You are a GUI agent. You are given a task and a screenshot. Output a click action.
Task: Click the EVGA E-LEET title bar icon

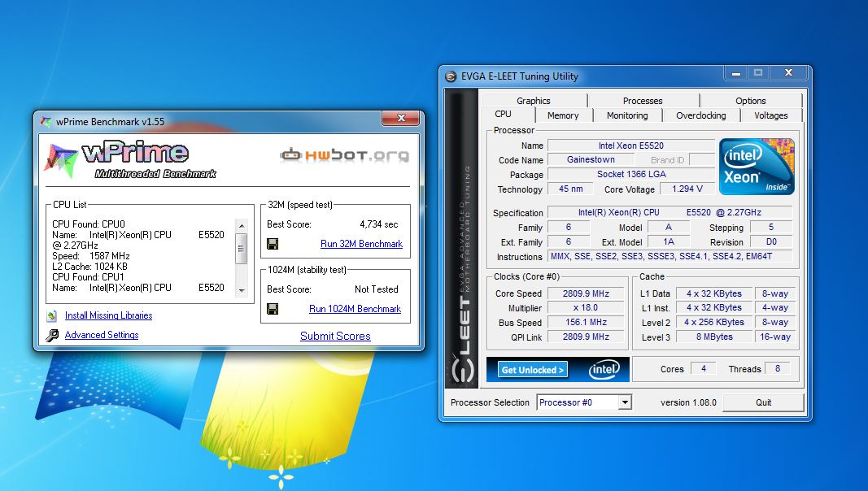pyautogui.click(x=451, y=76)
